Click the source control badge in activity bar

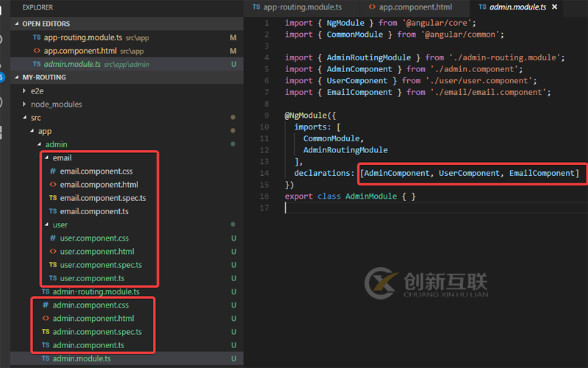click(2, 77)
